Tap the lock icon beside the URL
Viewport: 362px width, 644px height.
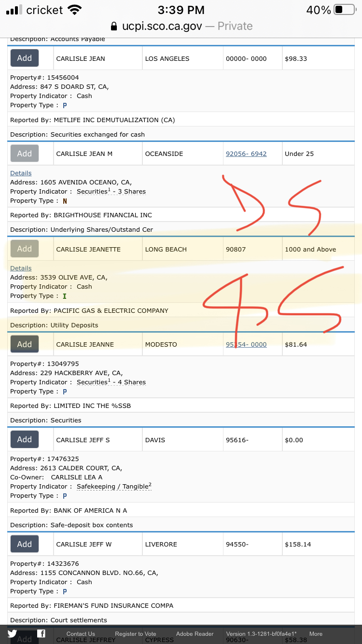point(114,26)
